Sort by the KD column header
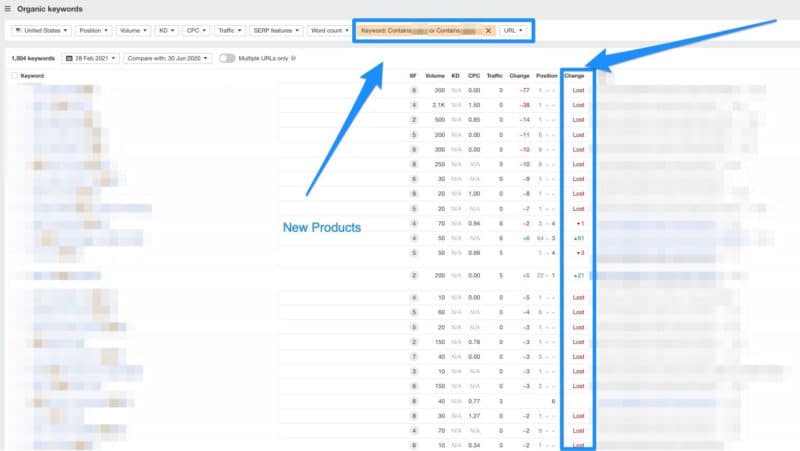This screenshot has width=800, height=451. pyautogui.click(x=455, y=76)
